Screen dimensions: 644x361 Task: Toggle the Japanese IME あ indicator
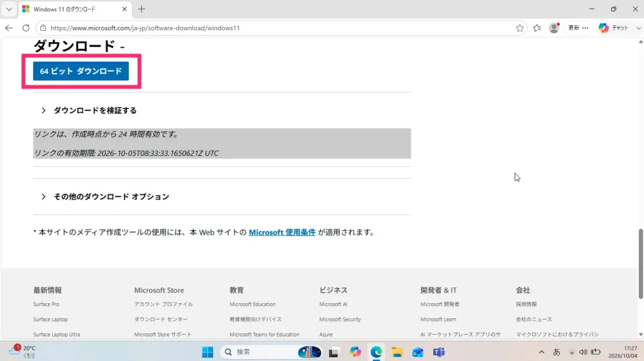coord(557,352)
